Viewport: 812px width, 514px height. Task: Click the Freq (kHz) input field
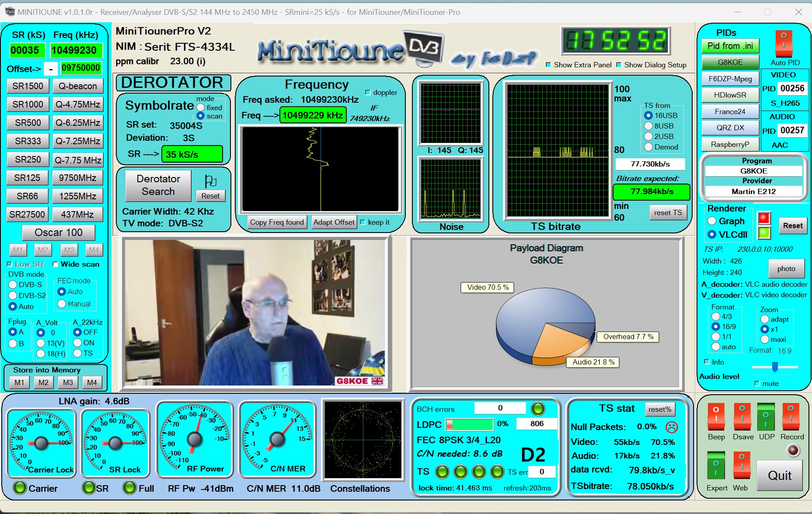pyautogui.click(x=76, y=50)
